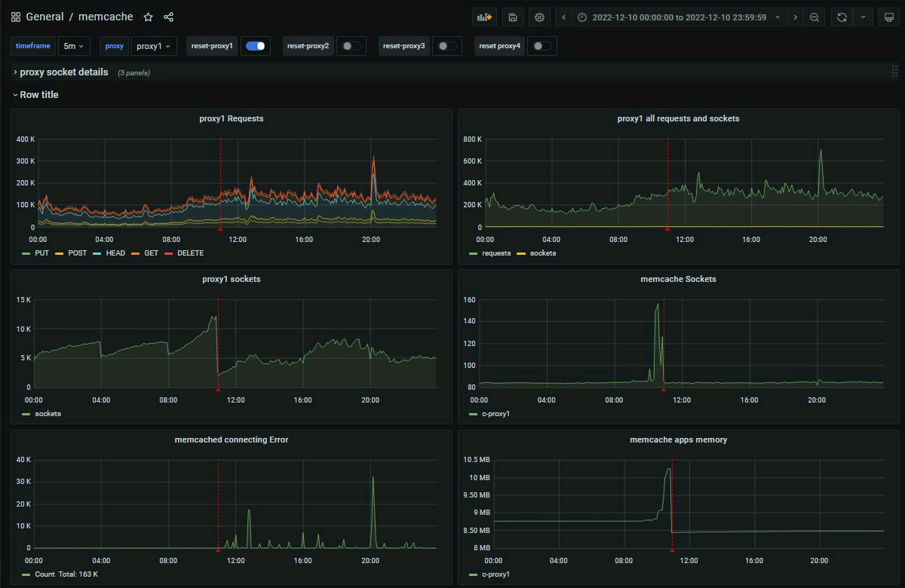The image size is (905, 588).
Task: Turn on the reset-proxy3 switch
Action: pos(447,46)
